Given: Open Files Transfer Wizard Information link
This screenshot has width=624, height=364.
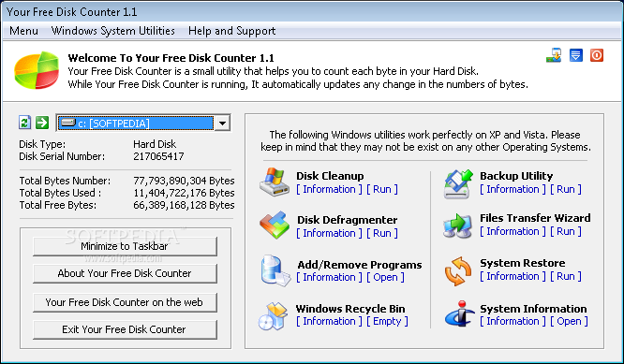Looking at the screenshot, I should tap(513, 231).
